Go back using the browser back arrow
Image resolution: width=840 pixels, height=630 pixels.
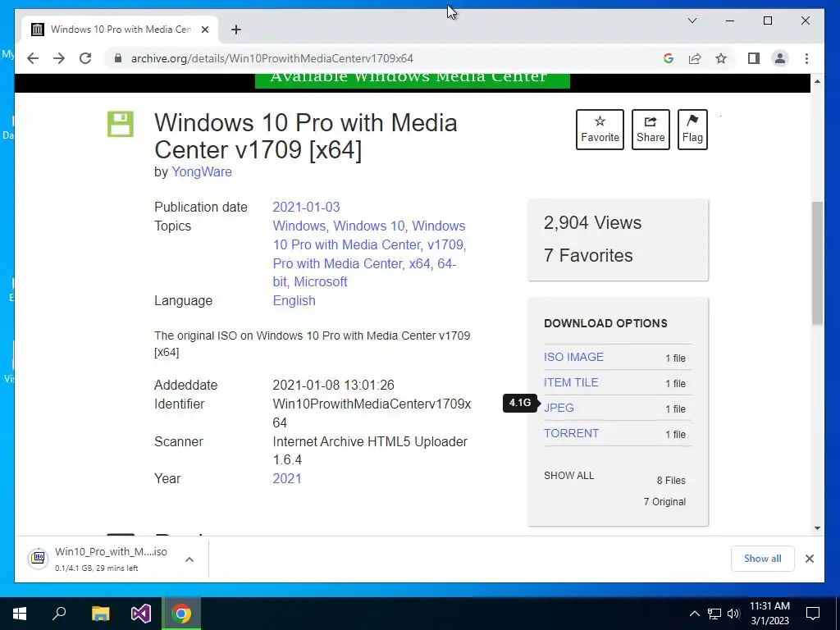(33, 58)
